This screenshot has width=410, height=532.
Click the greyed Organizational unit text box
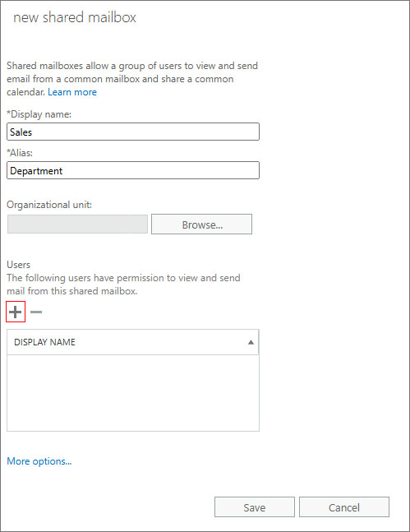(x=77, y=224)
